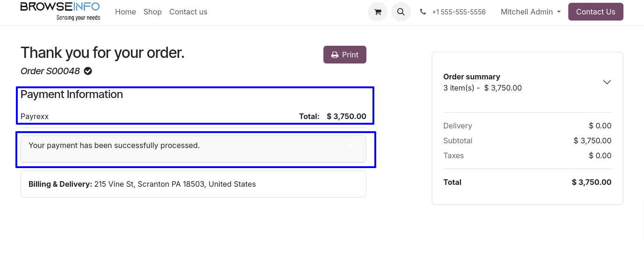Click the phone number +1 555-555-5556
Viewport: 644px width, 254px height.
[458, 12]
